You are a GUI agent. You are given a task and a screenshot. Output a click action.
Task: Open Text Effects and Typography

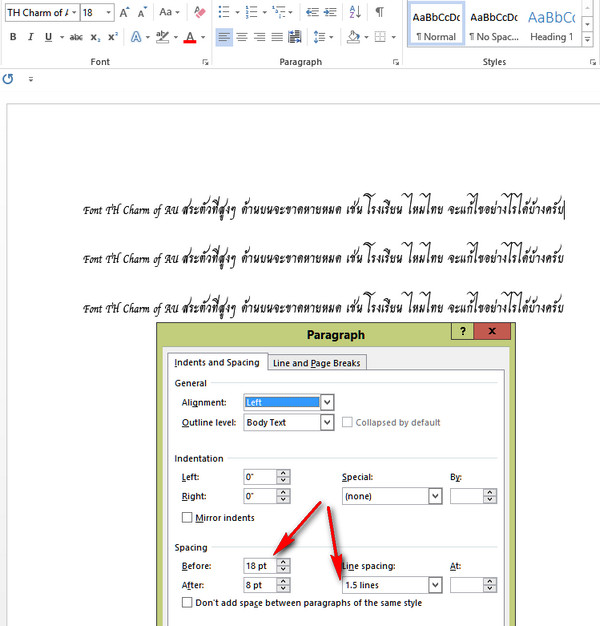tap(136, 37)
